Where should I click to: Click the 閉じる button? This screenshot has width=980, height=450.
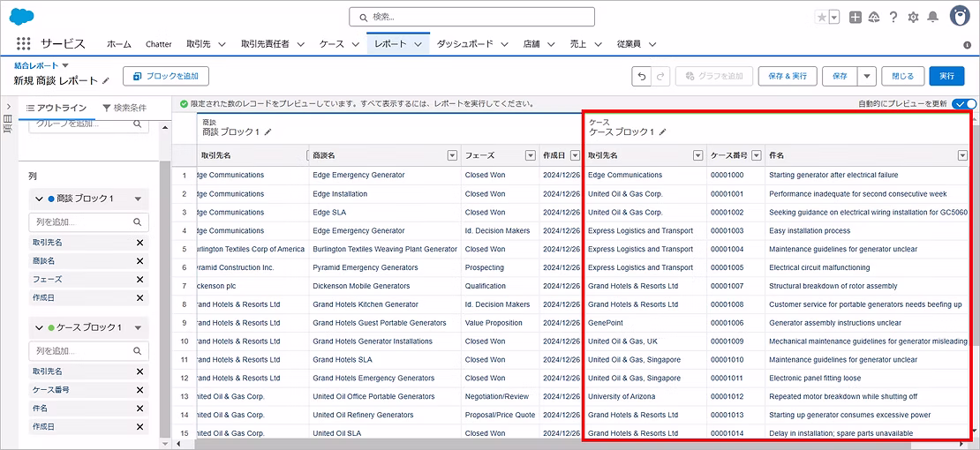click(902, 76)
